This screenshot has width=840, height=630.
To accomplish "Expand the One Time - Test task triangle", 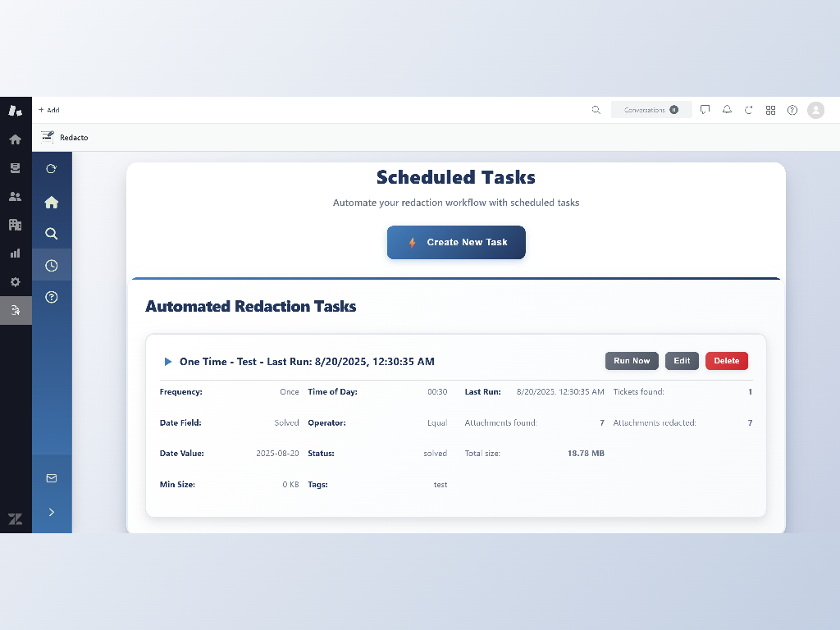I will tap(168, 362).
